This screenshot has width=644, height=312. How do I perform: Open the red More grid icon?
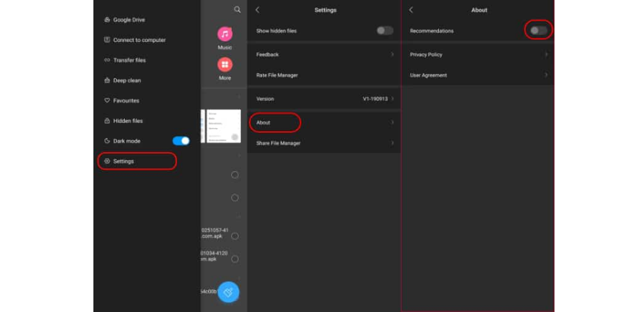225,65
